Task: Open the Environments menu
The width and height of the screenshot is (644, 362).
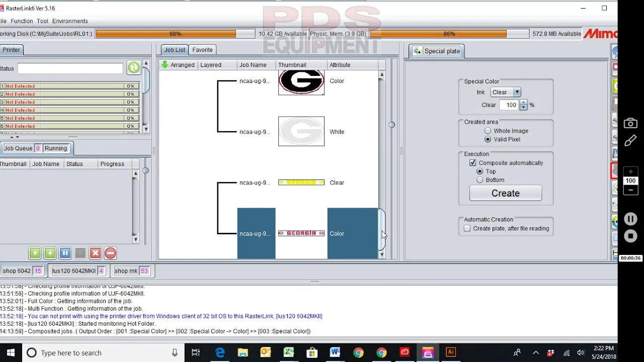Action: [x=70, y=21]
